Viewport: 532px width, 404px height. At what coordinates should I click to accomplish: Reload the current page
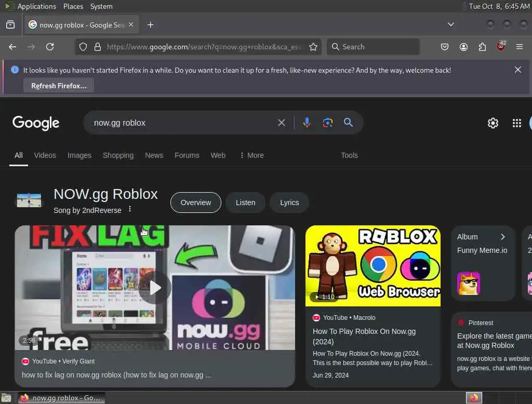(x=50, y=47)
